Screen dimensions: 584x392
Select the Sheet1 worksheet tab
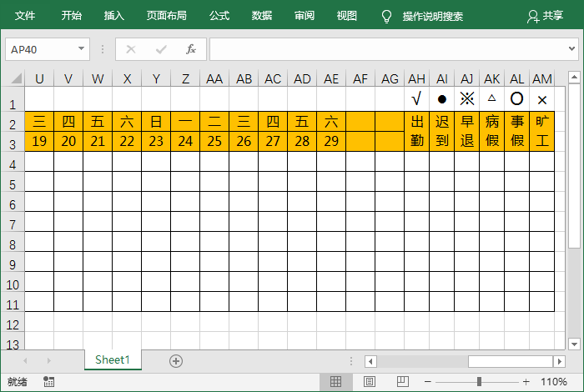click(x=113, y=359)
